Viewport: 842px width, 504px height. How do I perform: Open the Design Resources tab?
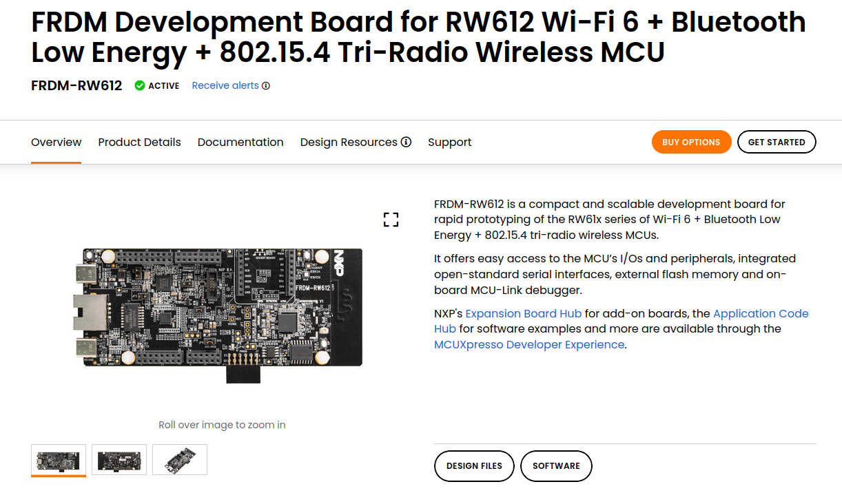349,143
